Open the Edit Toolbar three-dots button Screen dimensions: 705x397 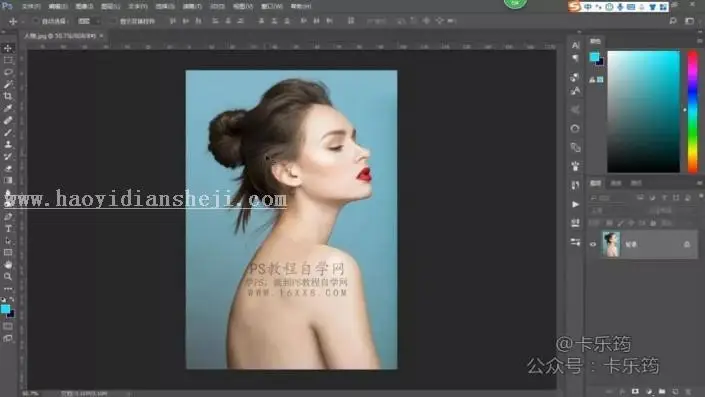coord(8,289)
